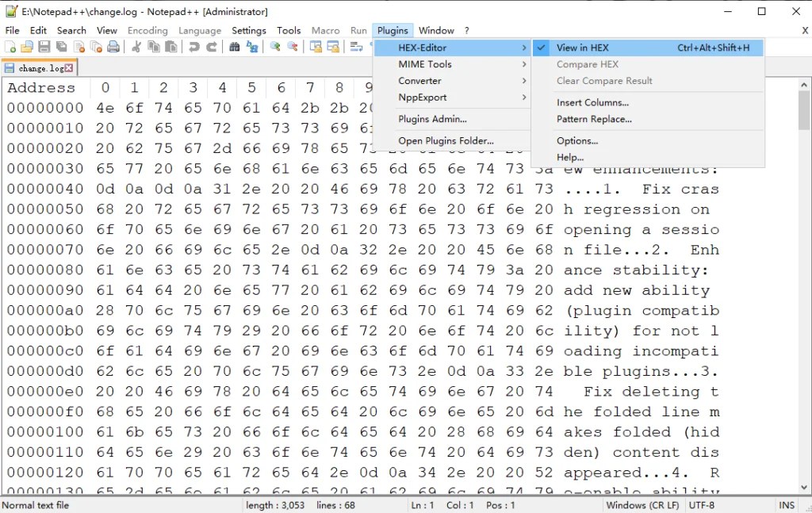
Task: Click the Close All toolbar icon
Action: tap(96, 47)
